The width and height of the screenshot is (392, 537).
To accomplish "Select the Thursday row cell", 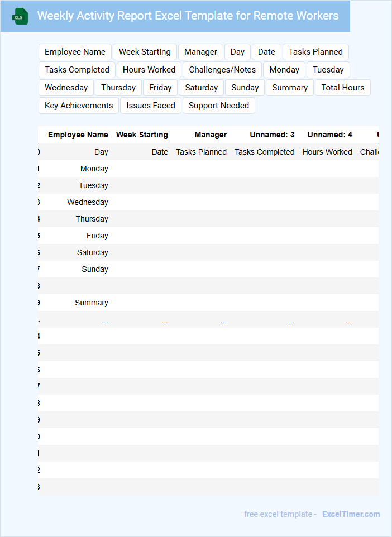I will click(x=92, y=219).
